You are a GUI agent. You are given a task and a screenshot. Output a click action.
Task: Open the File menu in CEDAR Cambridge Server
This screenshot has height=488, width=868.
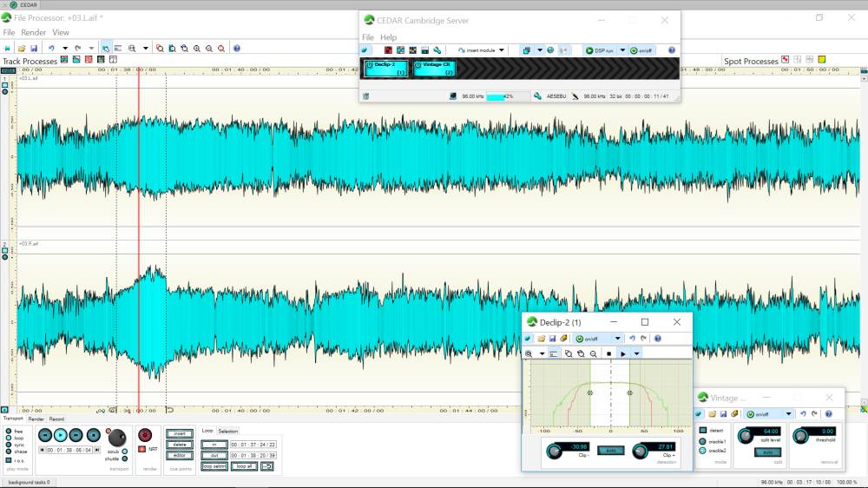click(367, 37)
